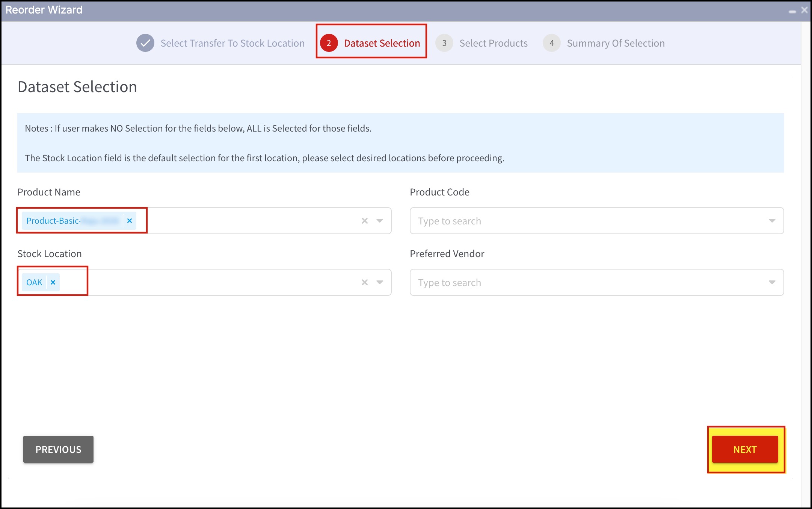
Task: Clear all Stock Location selections
Action: click(364, 282)
